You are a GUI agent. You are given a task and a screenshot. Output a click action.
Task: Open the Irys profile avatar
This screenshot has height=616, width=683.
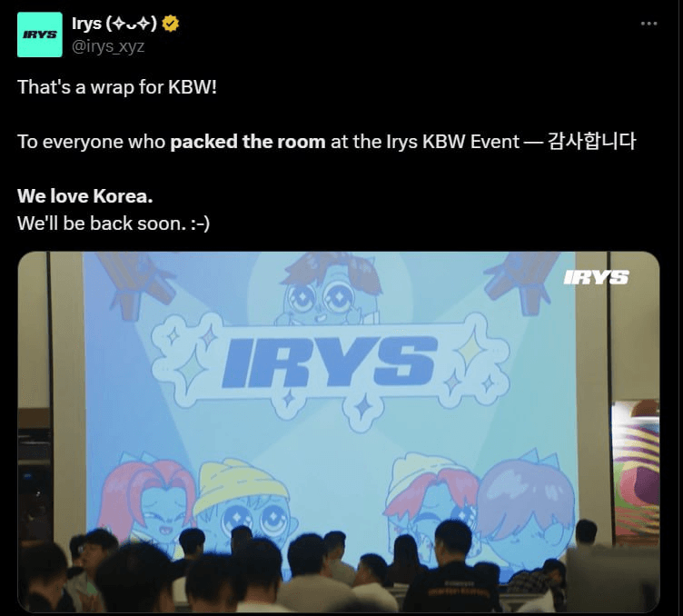(x=40, y=35)
